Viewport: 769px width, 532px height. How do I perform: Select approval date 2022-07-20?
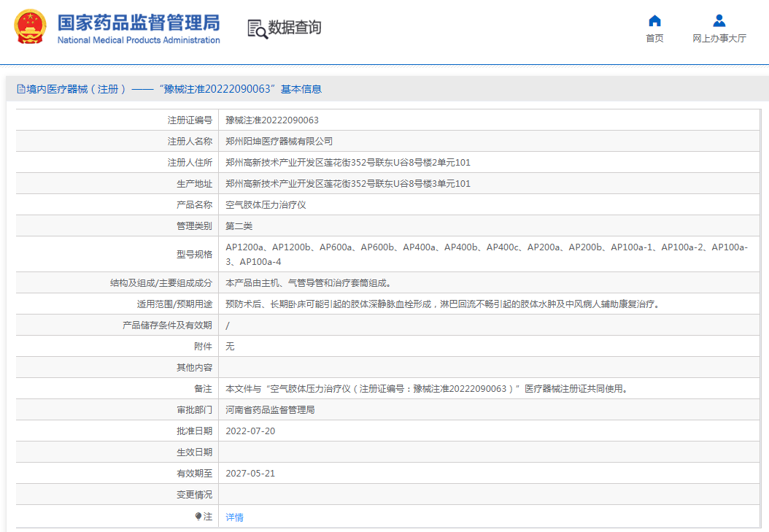pos(250,431)
